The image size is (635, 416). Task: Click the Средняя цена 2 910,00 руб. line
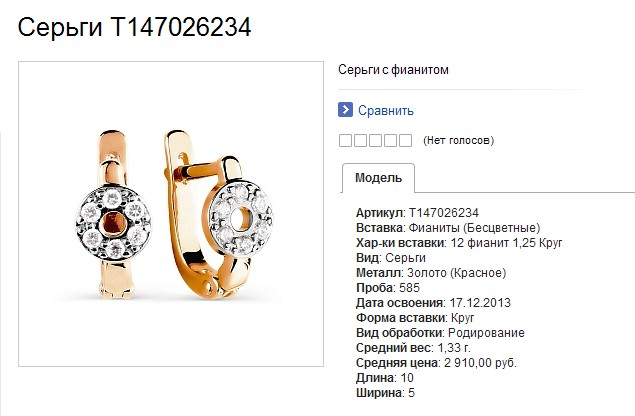pyautogui.click(x=436, y=363)
